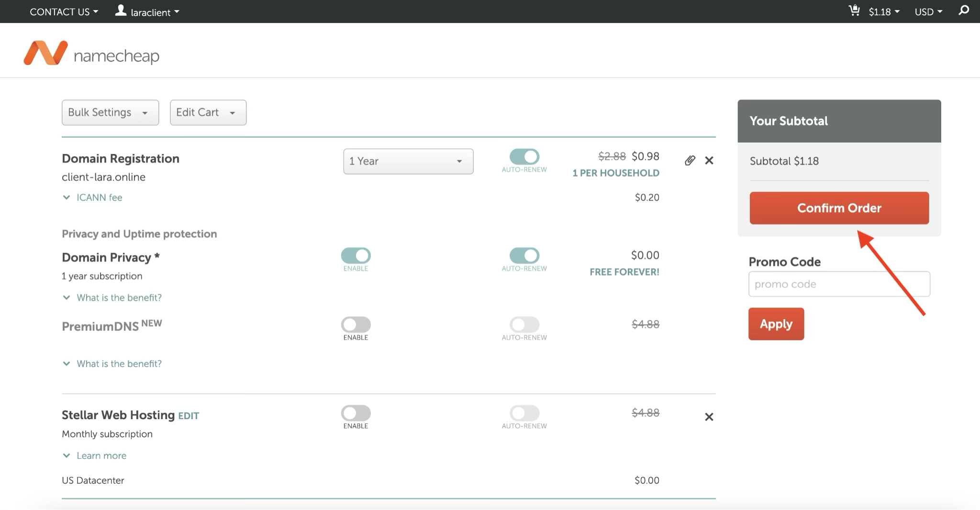
Task: Remove Domain Registration with X icon
Action: coord(709,160)
